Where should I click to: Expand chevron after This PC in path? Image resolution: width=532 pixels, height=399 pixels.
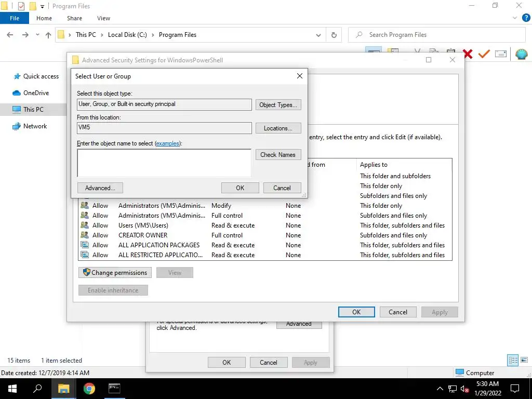pos(102,35)
